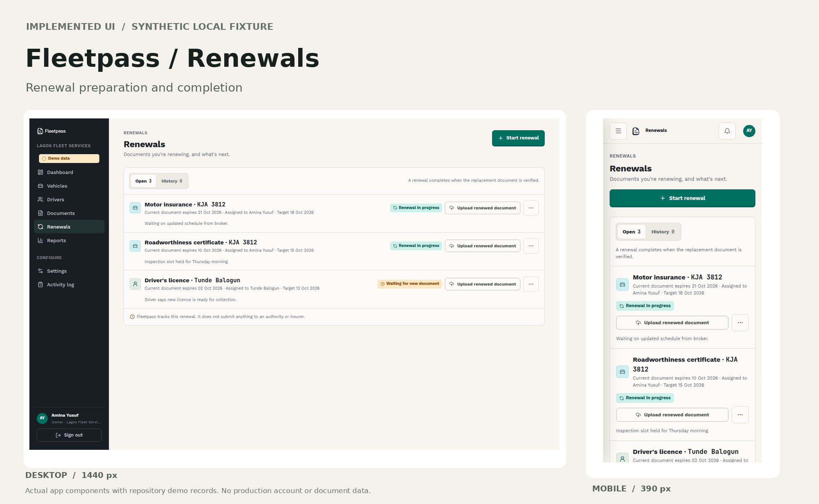Click mobile Roadworthiness certificate vehicle icon
This screenshot has width=819, height=504.
tap(622, 372)
